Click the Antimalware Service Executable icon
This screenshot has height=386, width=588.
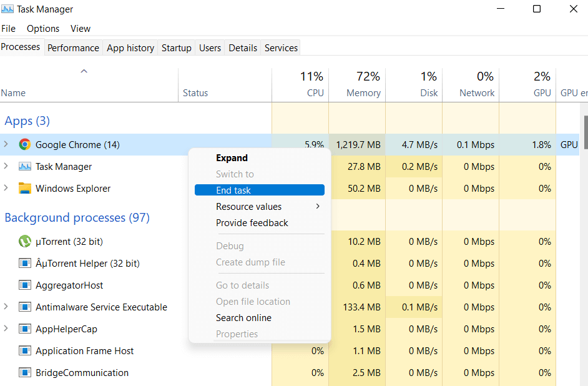tap(25, 307)
